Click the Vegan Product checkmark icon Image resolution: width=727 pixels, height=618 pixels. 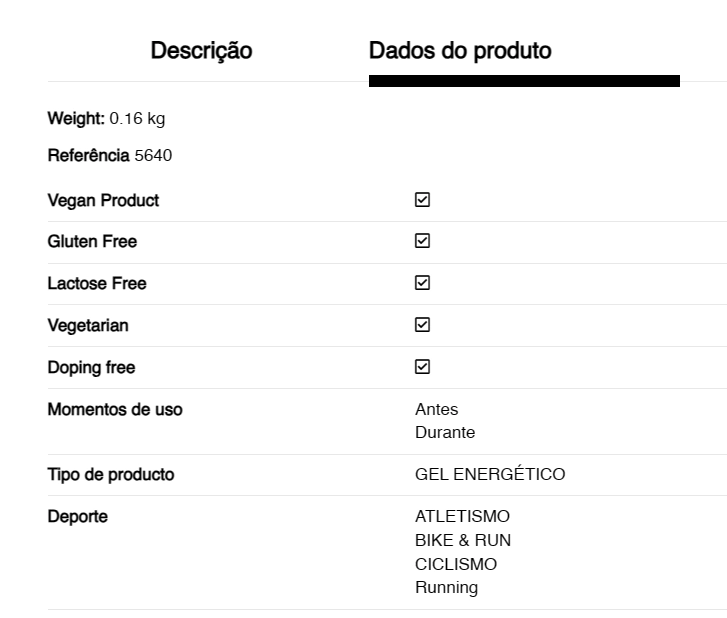point(422,200)
